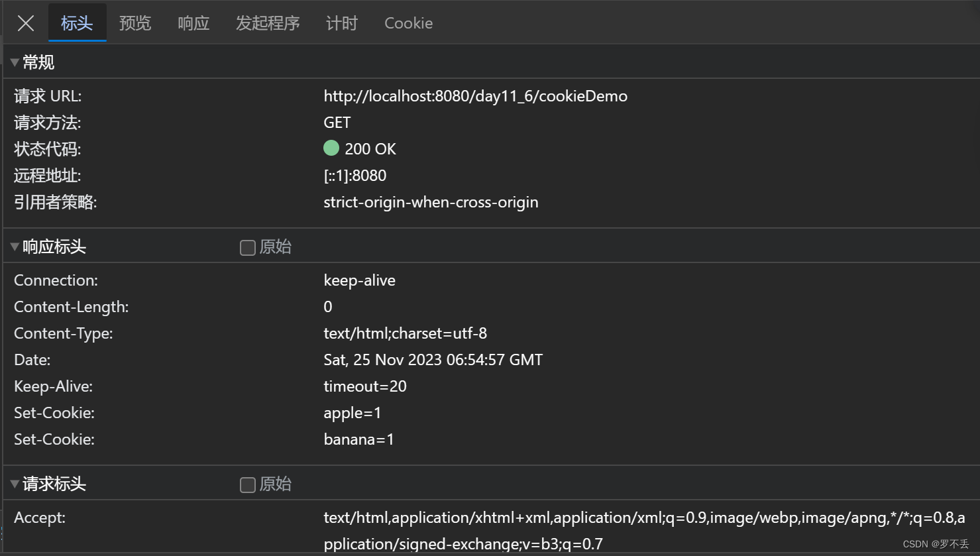
Task: Click the Content-Length: header name
Action: tap(72, 307)
